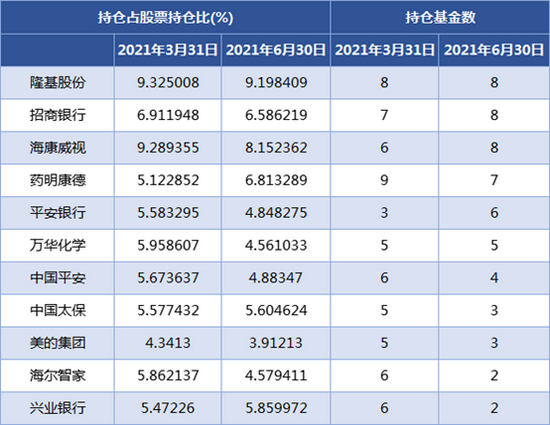Select the value 4.561033
The width and height of the screenshot is (550, 425).
[276, 245]
